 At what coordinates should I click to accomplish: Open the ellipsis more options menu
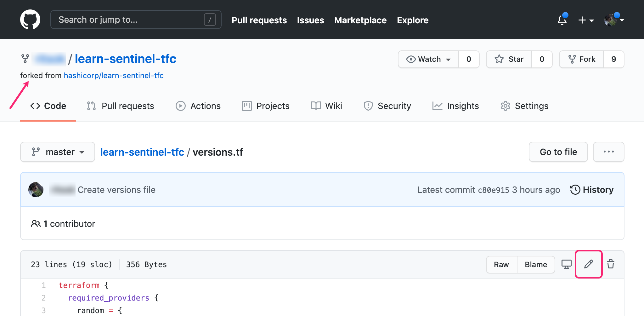coord(609,152)
